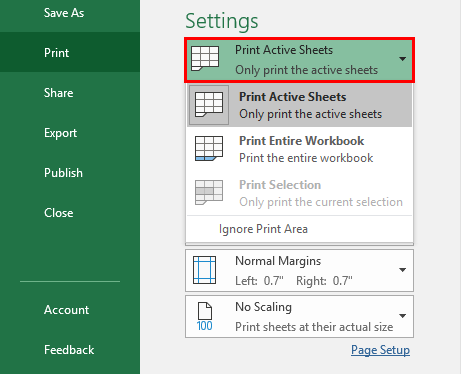Open the Publish page
461x374 pixels.
63,173
